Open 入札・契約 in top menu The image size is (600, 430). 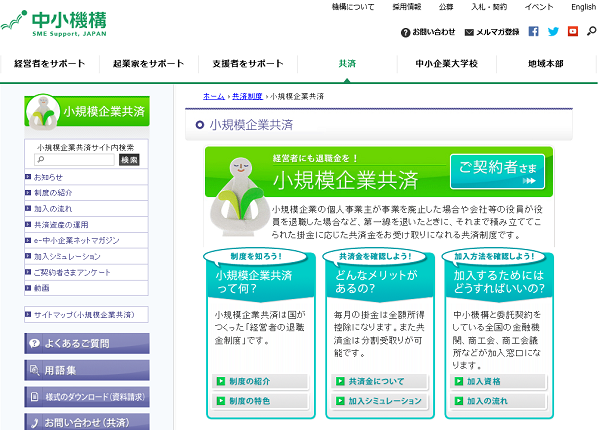click(489, 7)
